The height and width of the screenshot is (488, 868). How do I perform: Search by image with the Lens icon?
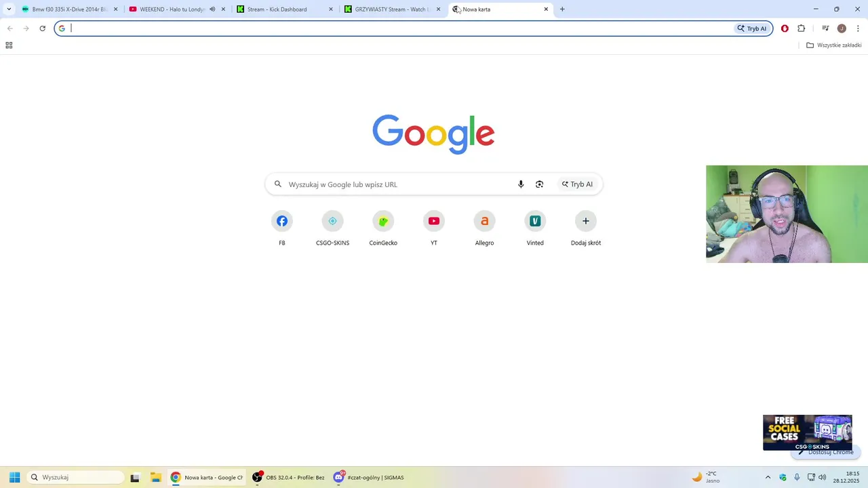[x=540, y=184]
